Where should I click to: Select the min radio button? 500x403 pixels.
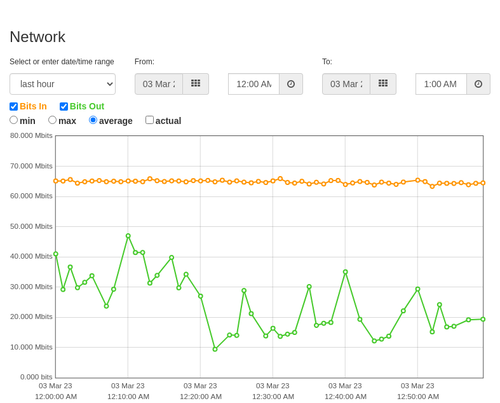[x=13, y=120]
